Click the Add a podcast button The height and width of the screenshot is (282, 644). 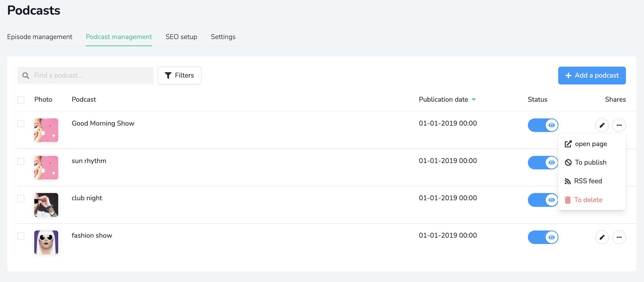tap(592, 75)
